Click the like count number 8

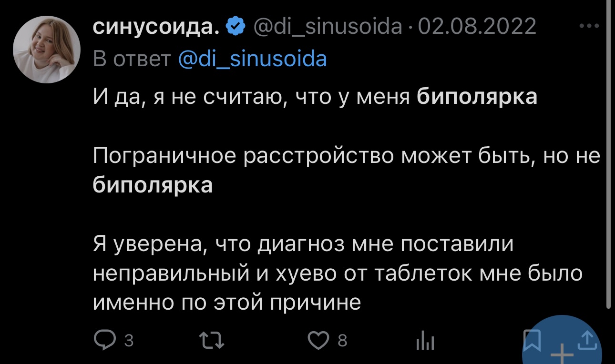click(342, 341)
